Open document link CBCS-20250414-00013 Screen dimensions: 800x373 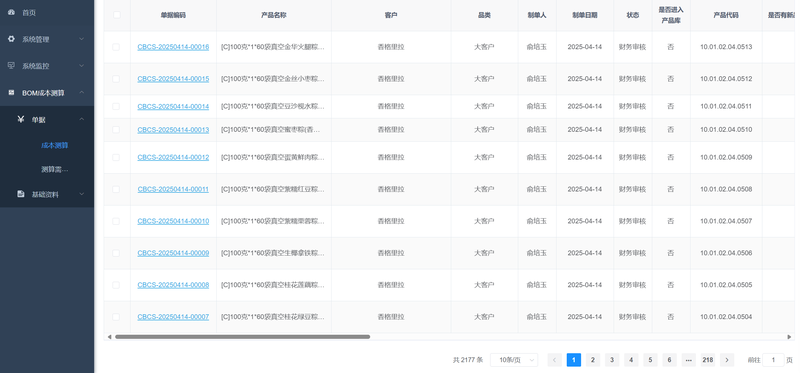173,130
